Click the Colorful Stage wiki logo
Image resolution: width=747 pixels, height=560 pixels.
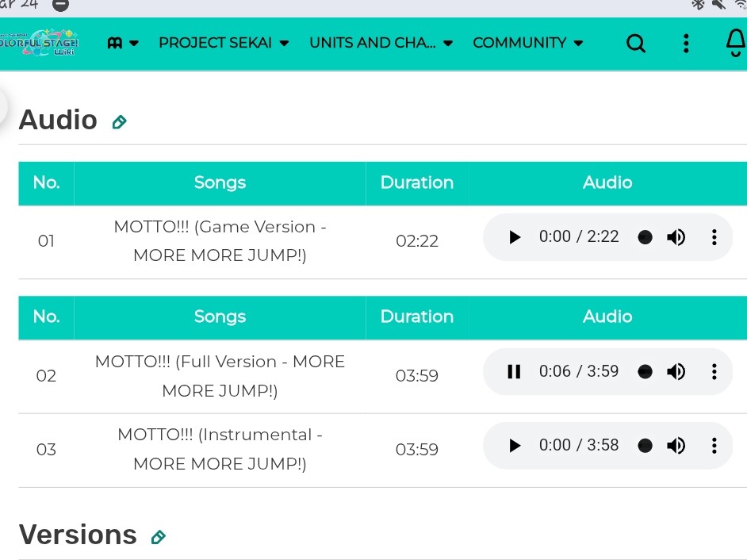(x=44, y=44)
